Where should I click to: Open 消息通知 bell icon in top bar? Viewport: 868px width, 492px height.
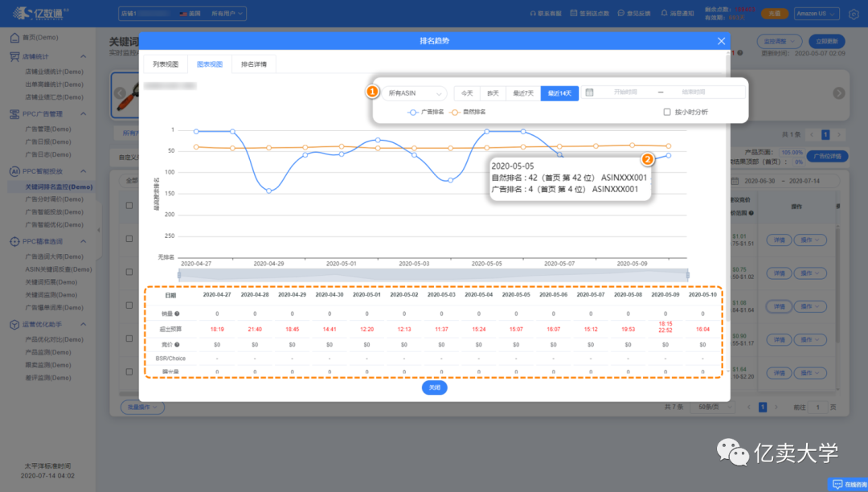pos(664,14)
